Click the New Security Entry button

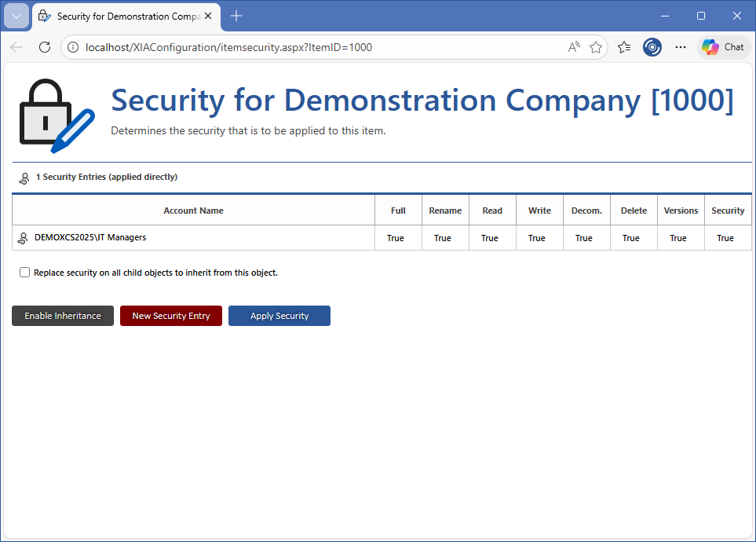tap(171, 316)
